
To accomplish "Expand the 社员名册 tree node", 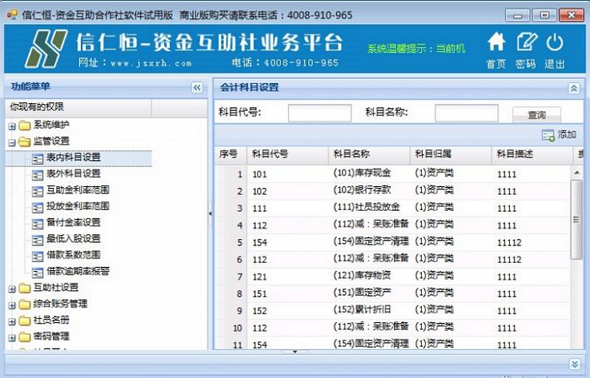I will click(x=12, y=322).
